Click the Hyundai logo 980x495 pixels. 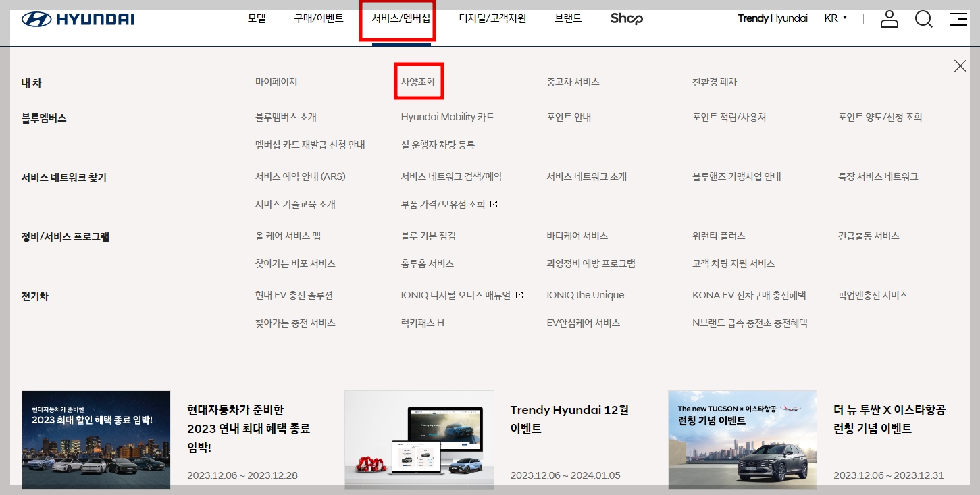click(78, 19)
